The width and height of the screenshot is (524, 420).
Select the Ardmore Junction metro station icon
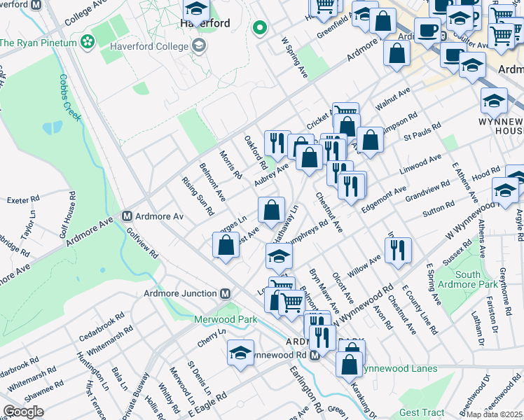pyautogui.click(x=226, y=294)
